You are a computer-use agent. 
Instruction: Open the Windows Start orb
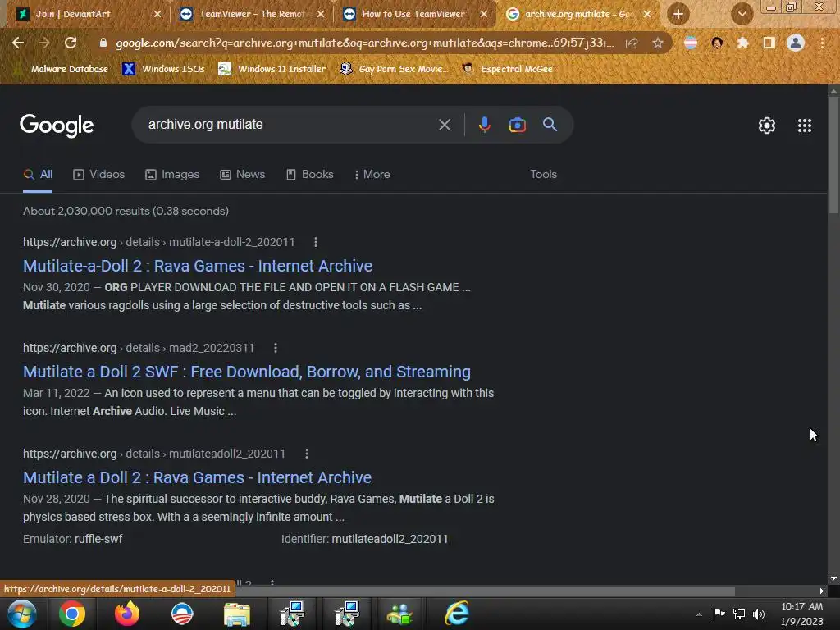tap(22, 614)
